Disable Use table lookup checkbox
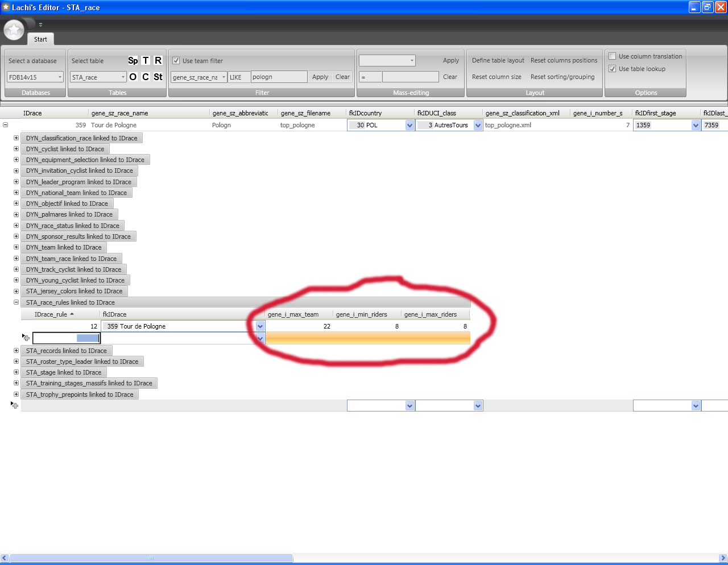The height and width of the screenshot is (565, 728). pyautogui.click(x=613, y=69)
